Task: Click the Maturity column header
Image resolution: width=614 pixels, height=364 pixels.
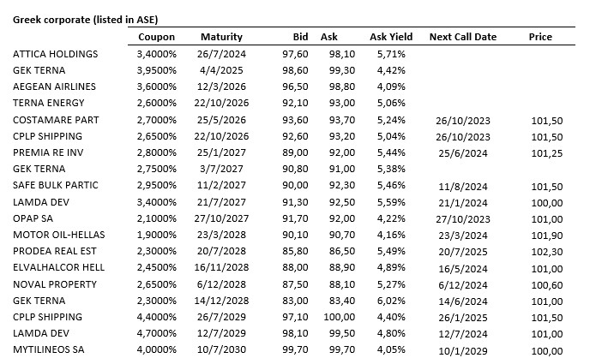Action: point(221,38)
